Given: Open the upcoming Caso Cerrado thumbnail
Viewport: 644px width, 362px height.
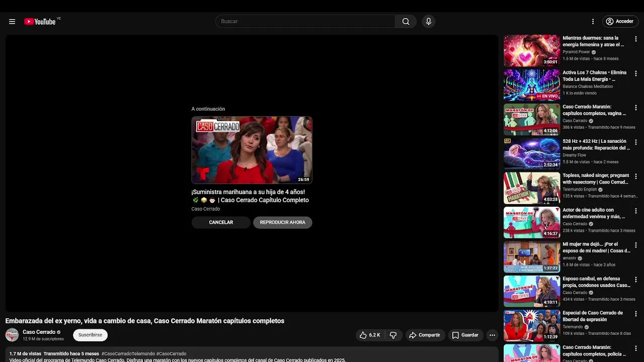Looking at the screenshot, I should click(252, 150).
